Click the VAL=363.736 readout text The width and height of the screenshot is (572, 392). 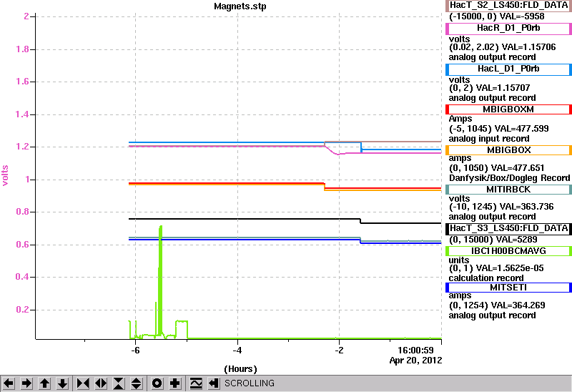coord(526,207)
